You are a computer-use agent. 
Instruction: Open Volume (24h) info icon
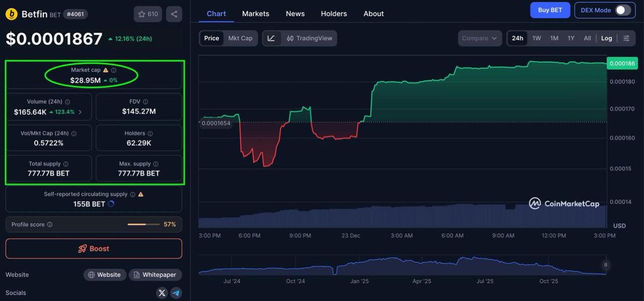pyautogui.click(x=68, y=102)
